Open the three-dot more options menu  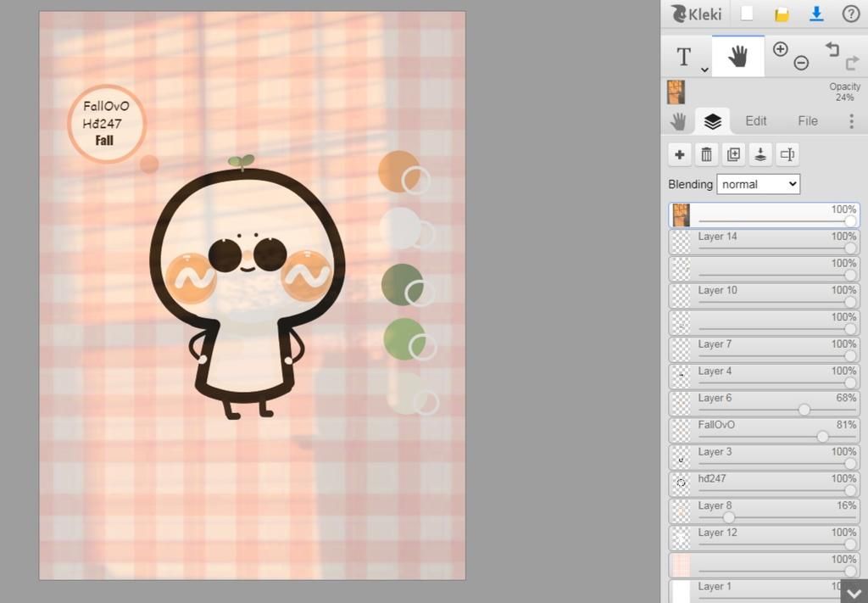tap(851, 121)
